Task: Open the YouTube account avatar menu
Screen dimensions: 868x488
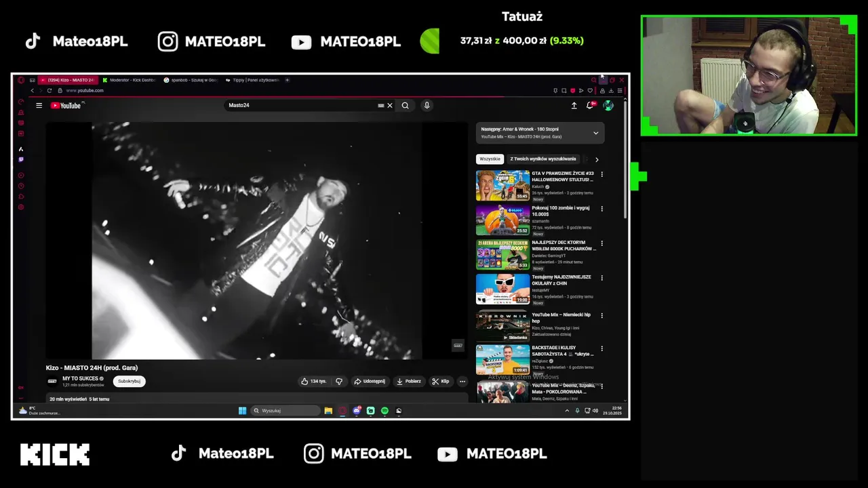Action: (x=608, y=105)
